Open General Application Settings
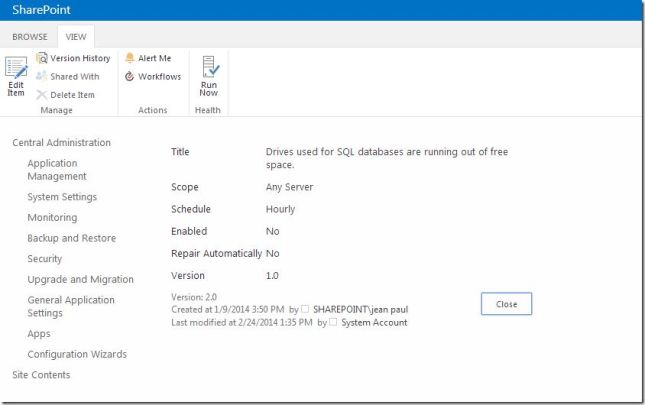This screenshot has width=645, height=405. point(71,306)
